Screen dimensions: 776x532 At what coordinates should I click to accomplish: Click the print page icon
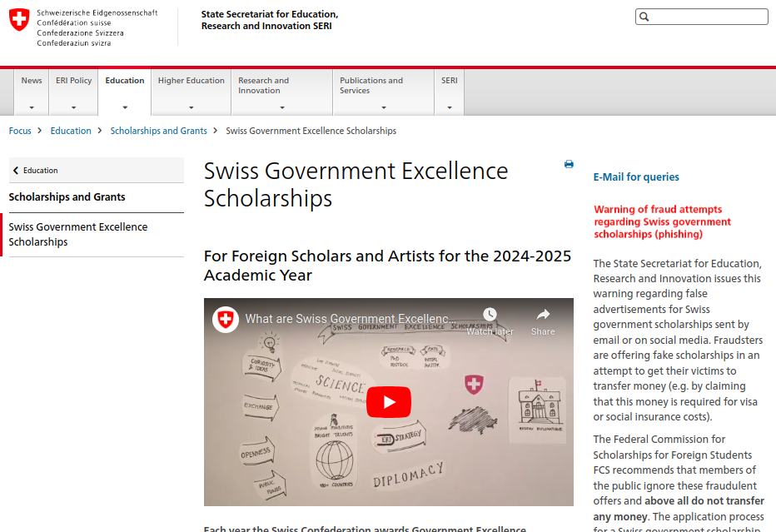point(569,164)
